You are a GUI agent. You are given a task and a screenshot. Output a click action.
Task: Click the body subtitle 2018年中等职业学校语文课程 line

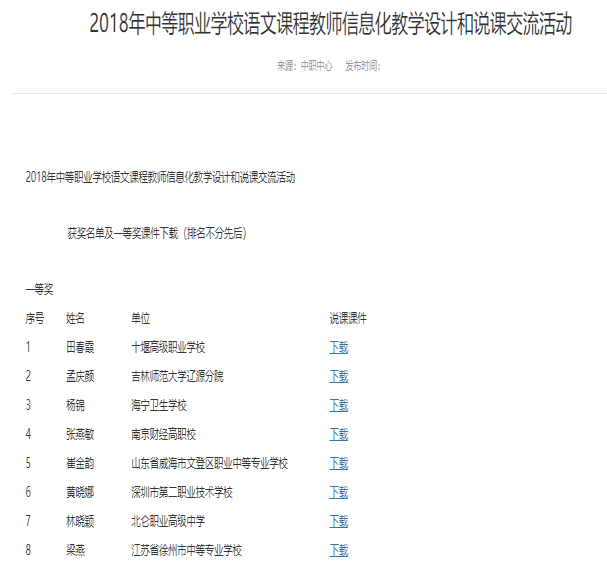160,177
